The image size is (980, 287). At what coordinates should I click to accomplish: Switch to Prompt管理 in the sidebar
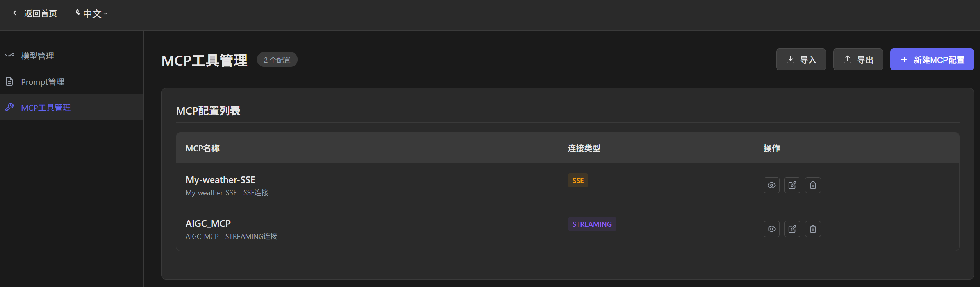pos(43,82)
